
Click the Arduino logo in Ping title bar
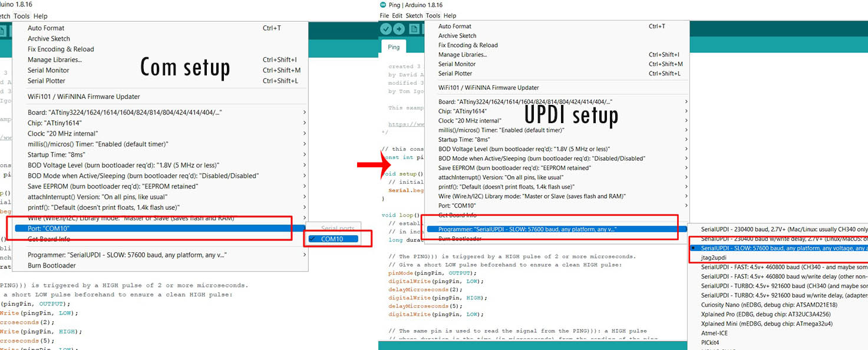coord(384,5)
